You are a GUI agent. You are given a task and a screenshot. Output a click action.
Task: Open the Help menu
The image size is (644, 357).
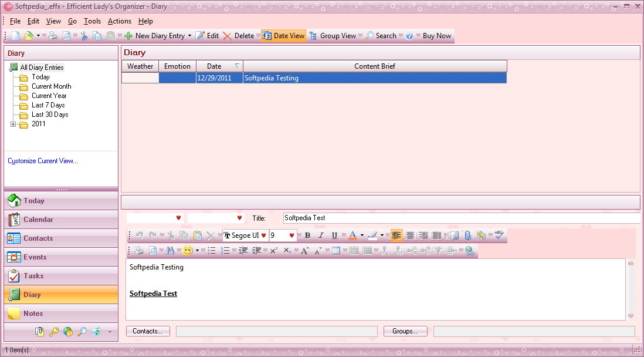coord(145,21)
